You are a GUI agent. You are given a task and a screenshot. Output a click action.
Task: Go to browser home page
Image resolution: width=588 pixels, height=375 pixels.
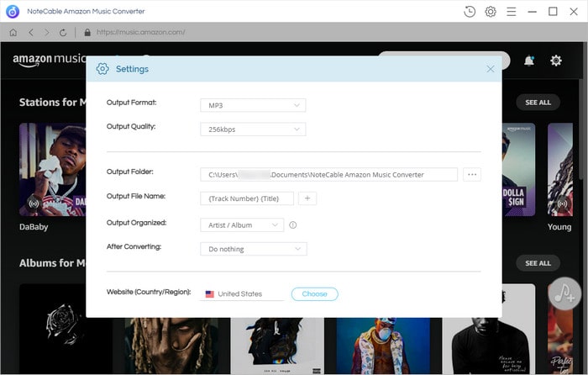13,32
